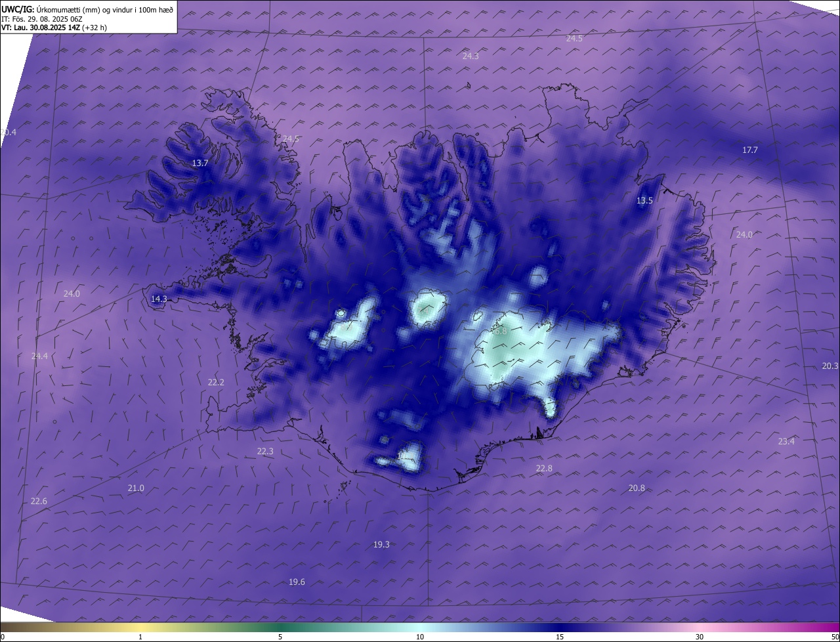The image size is (840, 642).
Task: Click the 14.3 value label
Action: coord(159,299)
